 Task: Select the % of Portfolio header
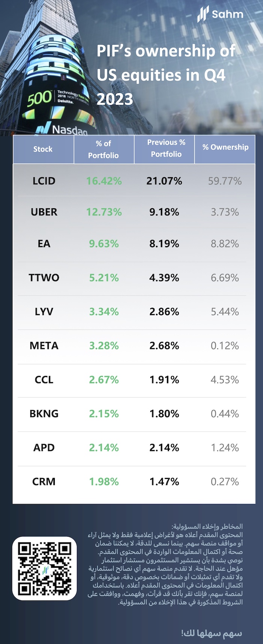pyautogui.click(x=103, y=149)
